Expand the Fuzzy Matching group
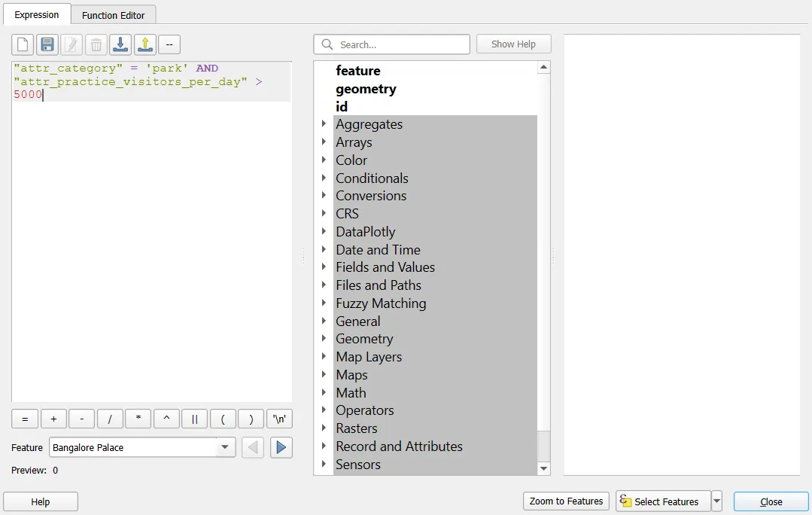The width and height of the screenshot is (812, 515). coord(324,303)
